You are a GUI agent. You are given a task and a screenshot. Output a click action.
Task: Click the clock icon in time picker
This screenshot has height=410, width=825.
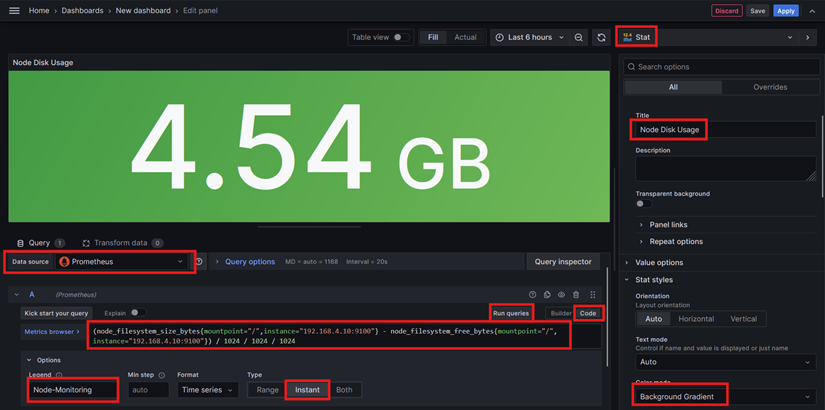pyautogui.click(x=500, y=37)
